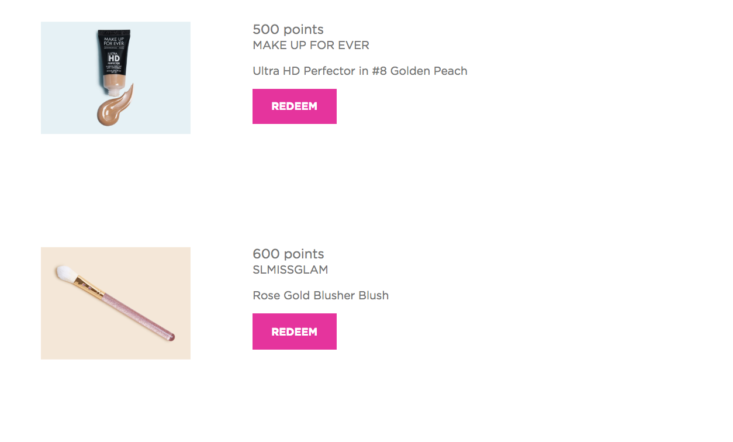
Task: Open the Rose Gold Blusher Blush title
Action: pyautogui.click(x=321, y=295)
